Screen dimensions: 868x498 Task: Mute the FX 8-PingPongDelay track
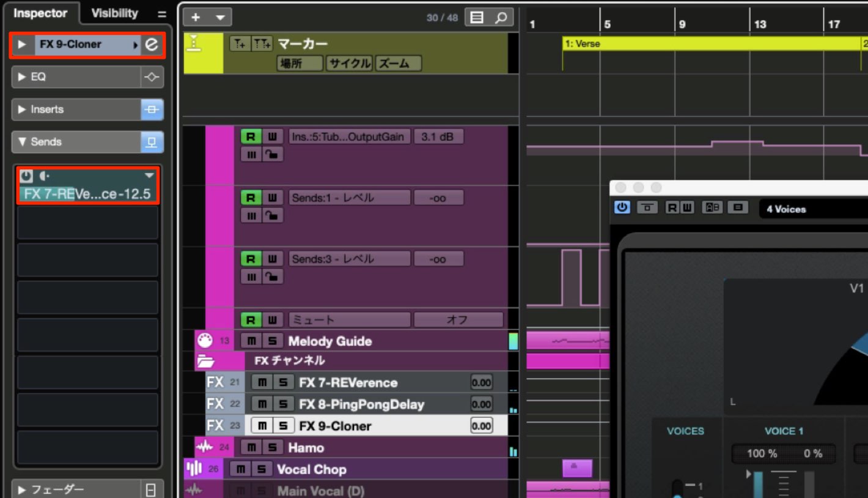point(262,404)
